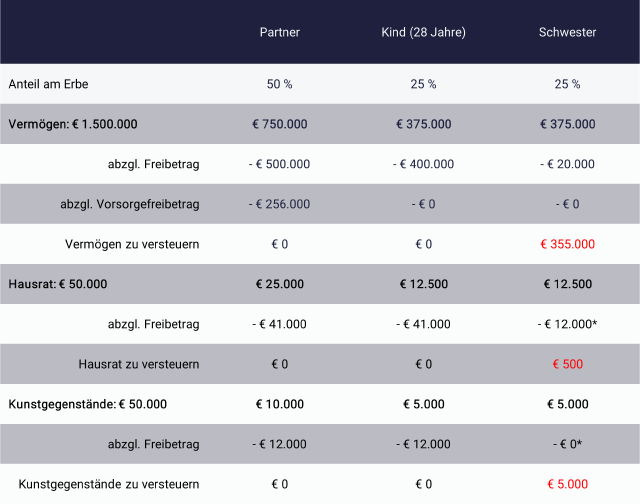
Task: Select the Vermögen zu versteuern row label
Action: tap(132, 244)
